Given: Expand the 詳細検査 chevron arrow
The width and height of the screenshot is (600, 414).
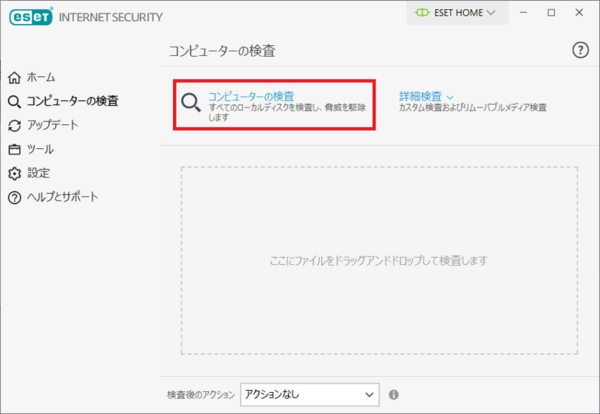Looking at the screenshot, I should tap(450, 97).
